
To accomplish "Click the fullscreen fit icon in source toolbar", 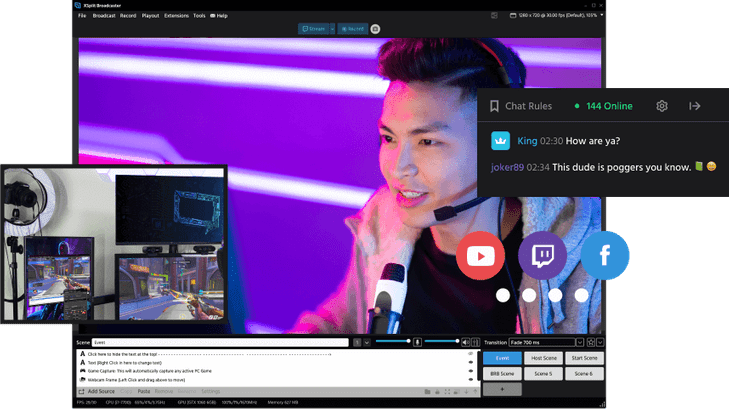I will (447, 392).
